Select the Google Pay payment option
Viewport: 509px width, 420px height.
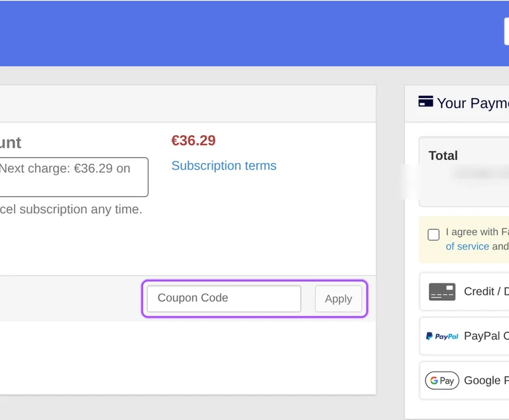pyautogui.click(x=464, y=380)
